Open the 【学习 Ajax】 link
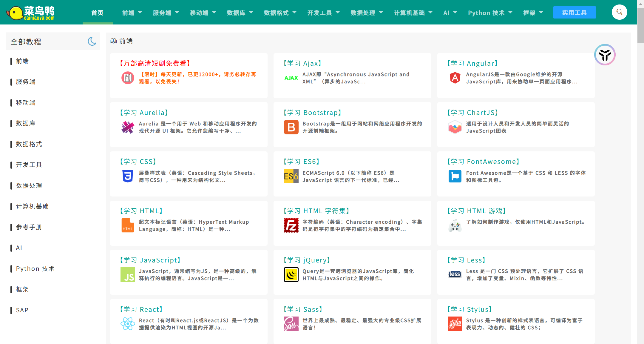 pyautogui.click(x=302, y=63)
